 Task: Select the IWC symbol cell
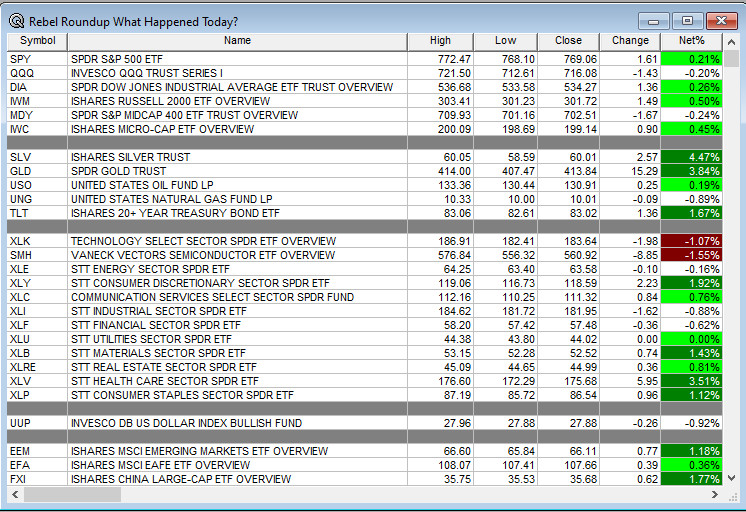38,129
